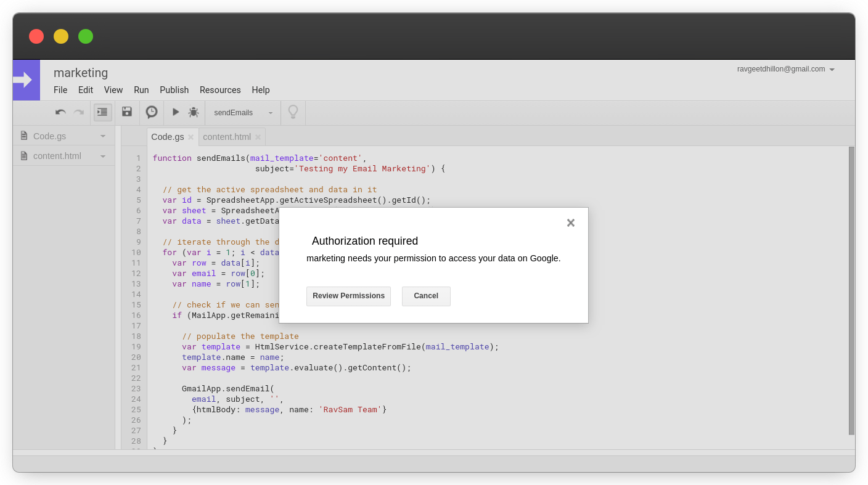Open the Resources menu

click(220, 90)
